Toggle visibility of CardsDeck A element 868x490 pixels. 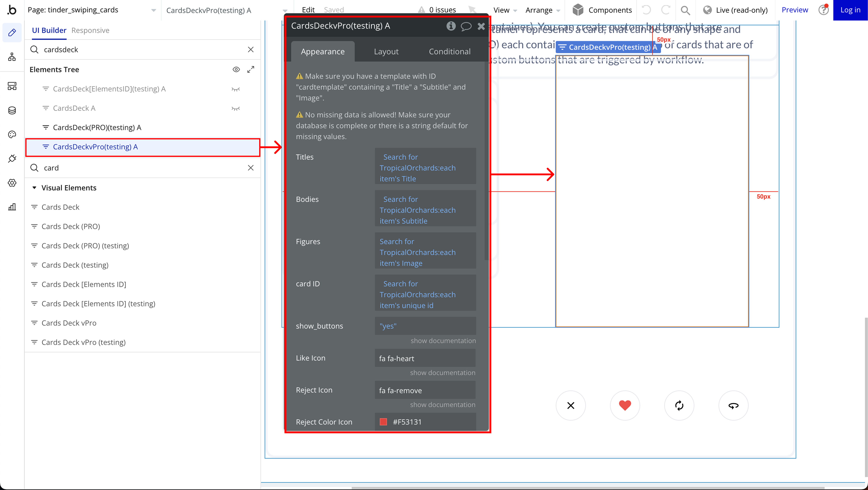coord(235,108)
